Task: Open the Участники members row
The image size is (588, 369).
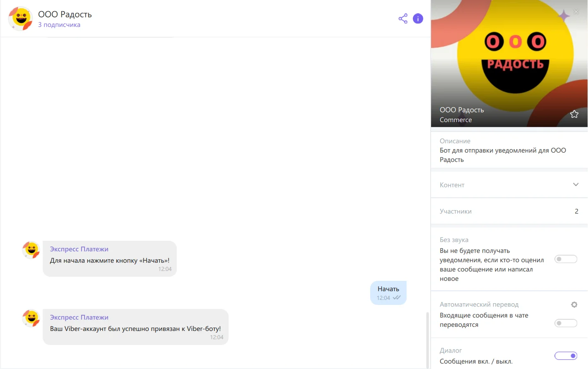Action: pyautogui.click(x=509, y=211)
